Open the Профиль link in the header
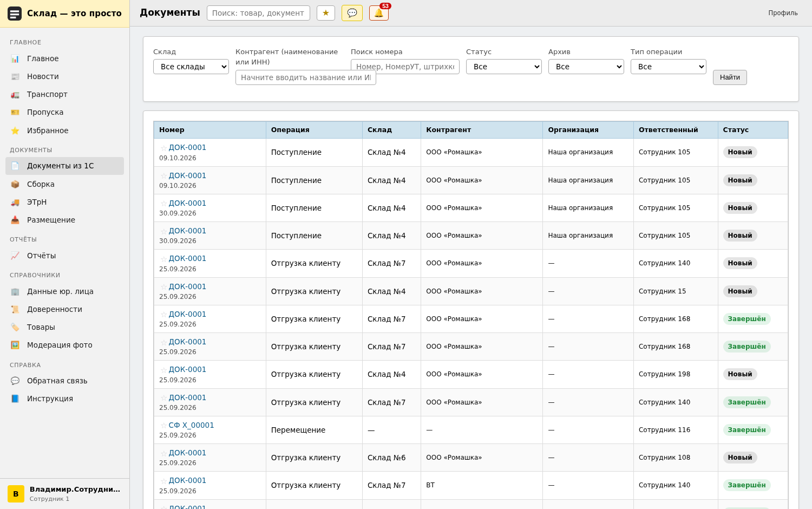 click(x=783, y=13)
